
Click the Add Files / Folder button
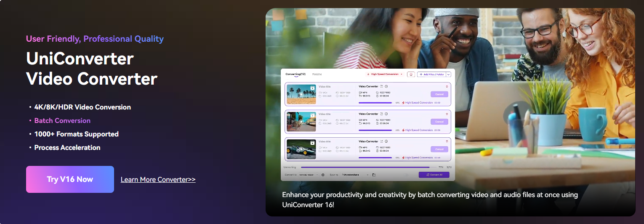tap(431, 74)
